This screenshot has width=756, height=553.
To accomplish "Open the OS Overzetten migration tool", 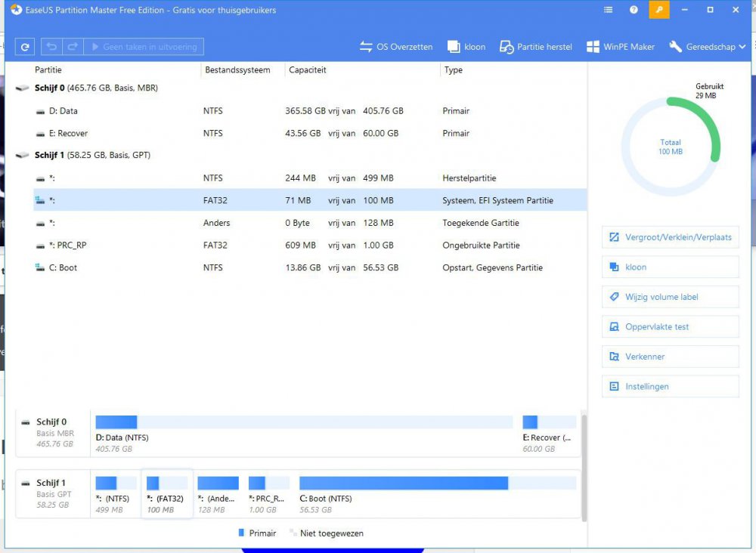I will click(396, 47).
